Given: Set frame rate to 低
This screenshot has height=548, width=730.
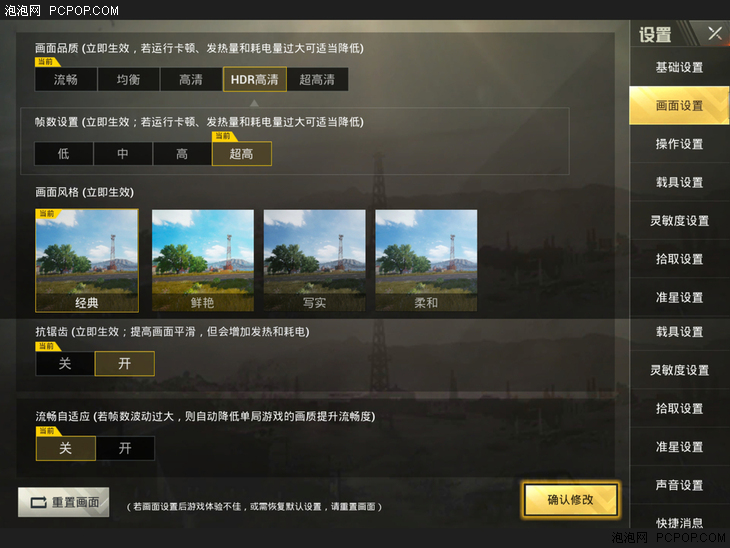Looking at the screenshot, I should (64, 154).
